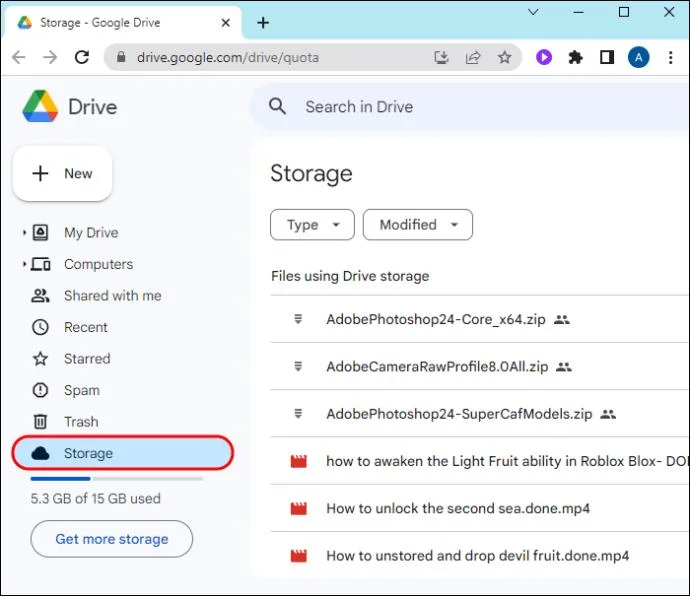Viewport: 690px width, 596px height.
Task: Click shared icon next to AdobeCameraRawProfile8.0All.zip
Action: coord(564,367)
